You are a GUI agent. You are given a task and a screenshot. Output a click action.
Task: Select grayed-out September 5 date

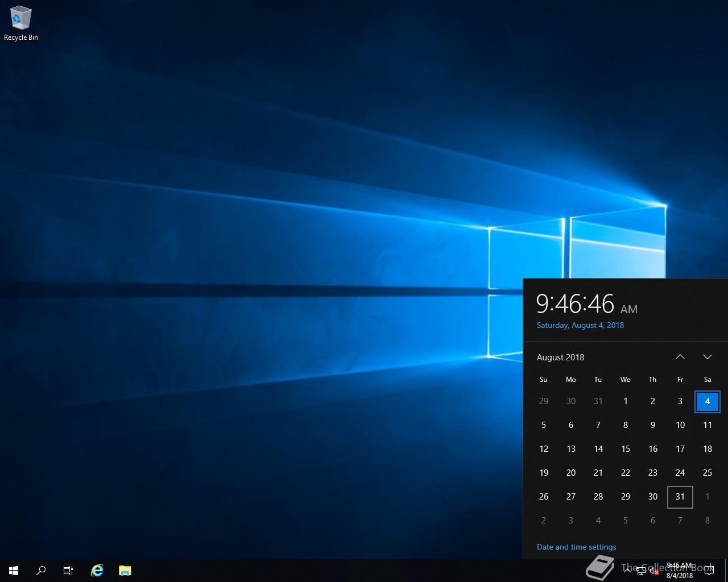coord(626,521)
